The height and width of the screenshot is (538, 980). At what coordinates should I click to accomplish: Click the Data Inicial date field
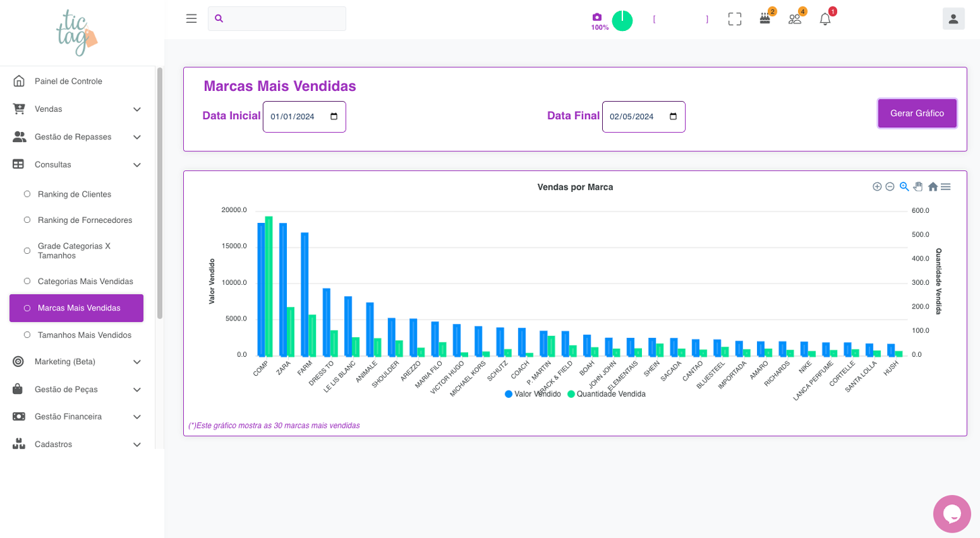point(304,116)
